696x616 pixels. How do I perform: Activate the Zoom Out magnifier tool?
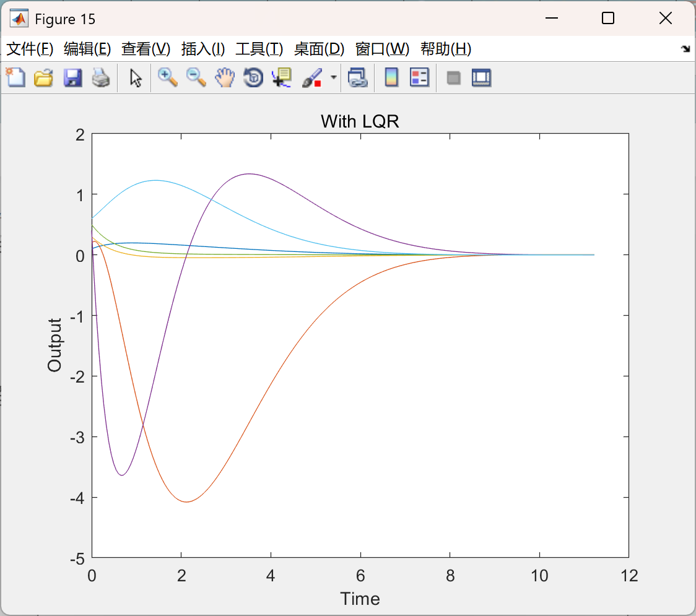(196, 77)
